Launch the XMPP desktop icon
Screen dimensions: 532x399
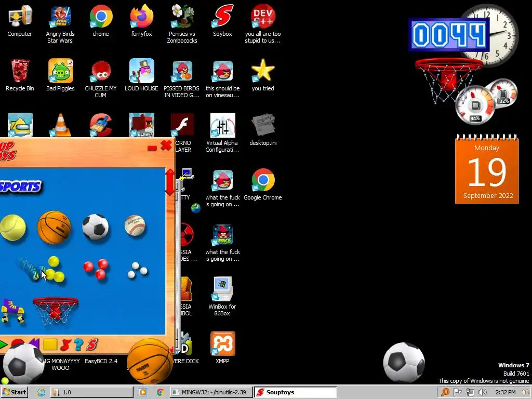[222, 348]
